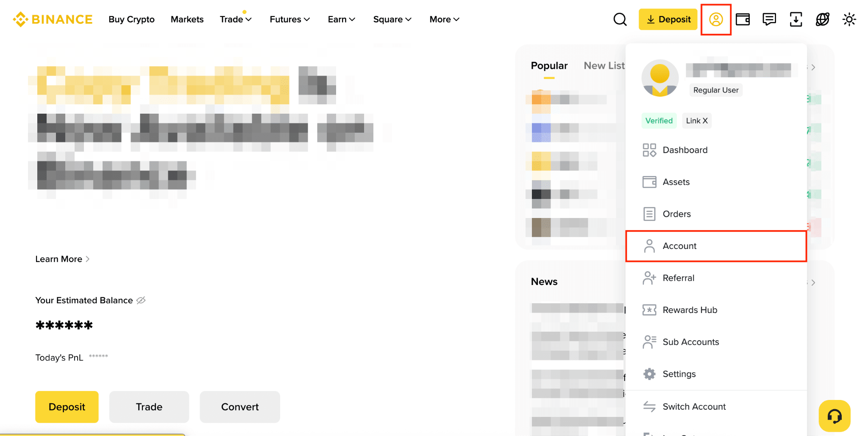Select Settings from the profile menu

(x=716, y=374)
